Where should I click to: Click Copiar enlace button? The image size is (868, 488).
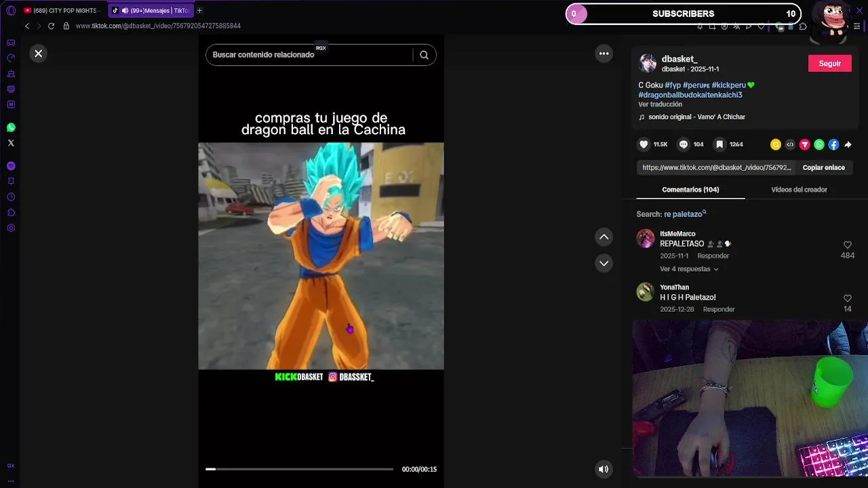pos(823,167)
